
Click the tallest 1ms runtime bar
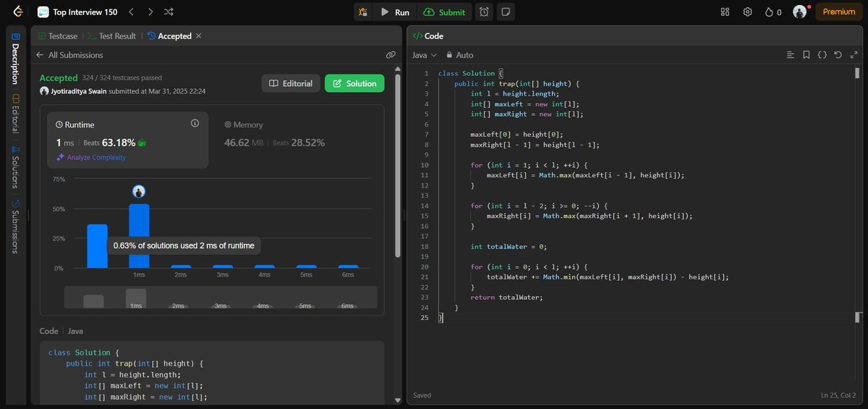(x=139, y=236)
